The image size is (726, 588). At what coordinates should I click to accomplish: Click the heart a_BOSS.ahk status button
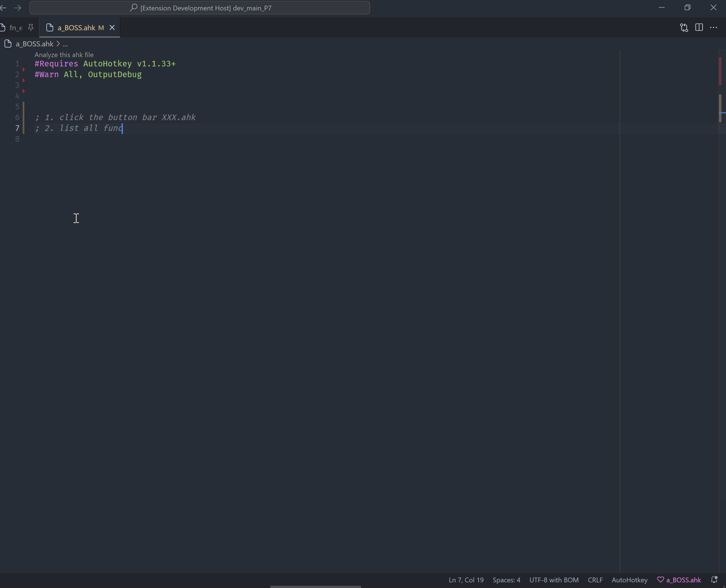coord(679,580)
